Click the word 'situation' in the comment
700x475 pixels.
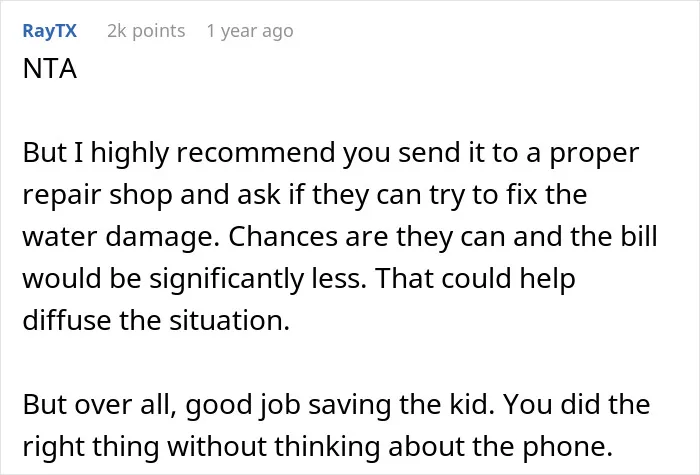click(x=228, y=320)
